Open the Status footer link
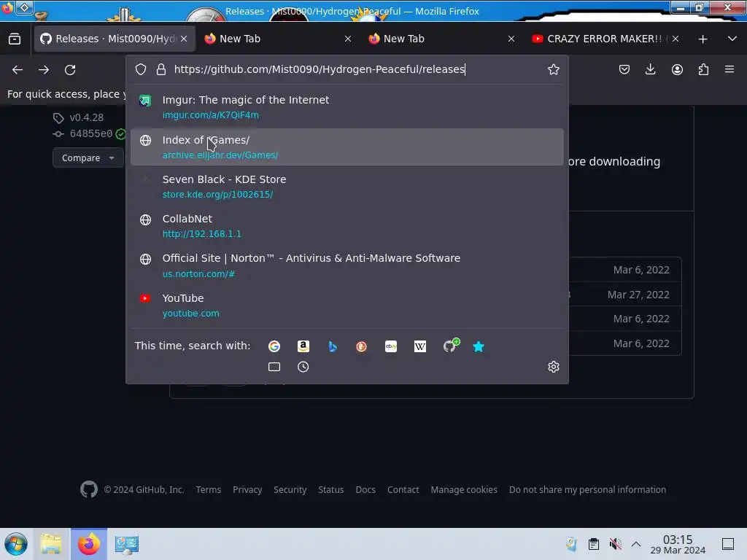This screenshot has height=560, width=747. [x=330, y=489]
